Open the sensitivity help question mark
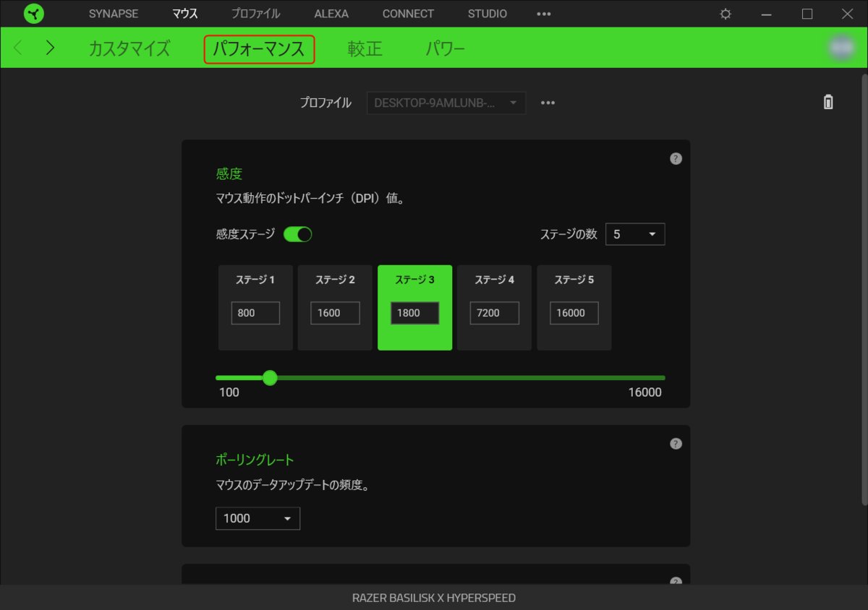Screen dimensions: 868x610 click(x=676, y=158)
